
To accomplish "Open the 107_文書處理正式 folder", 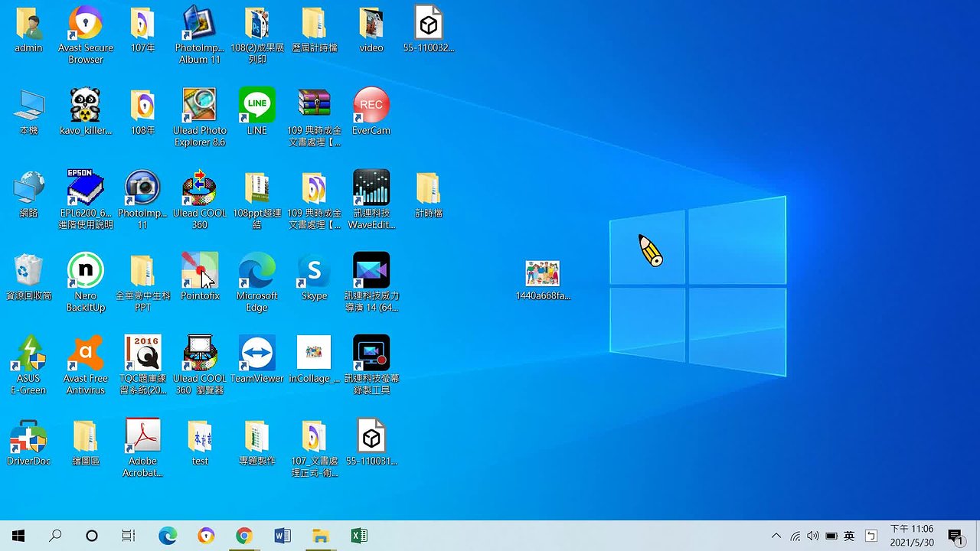I will tap(314, 436).
